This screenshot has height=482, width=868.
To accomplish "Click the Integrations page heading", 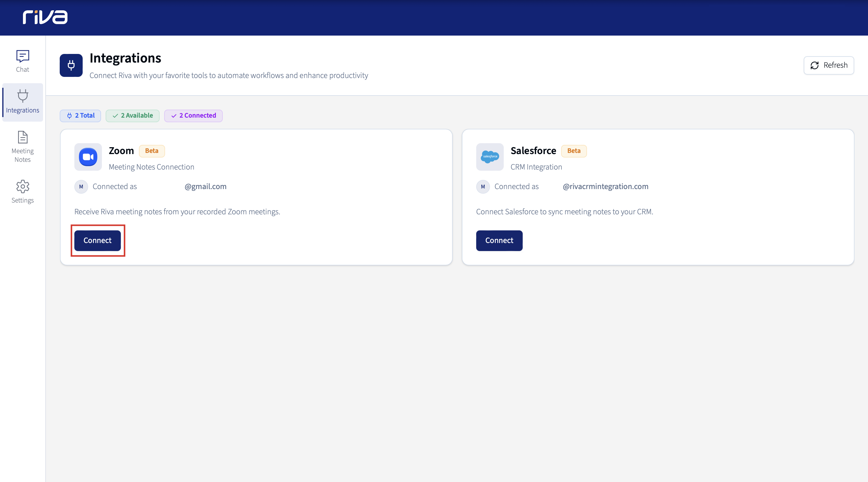I will (x=125, y=58).
